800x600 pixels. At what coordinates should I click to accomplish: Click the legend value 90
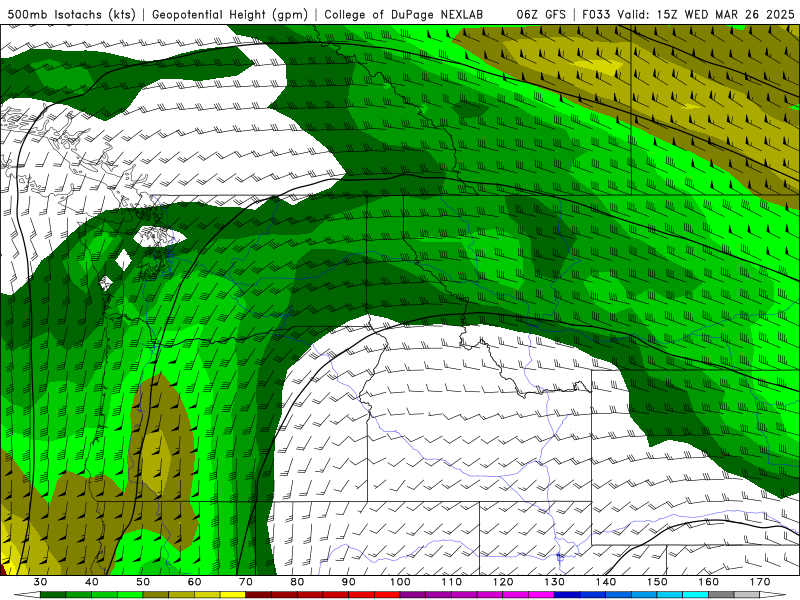(348, 582)
